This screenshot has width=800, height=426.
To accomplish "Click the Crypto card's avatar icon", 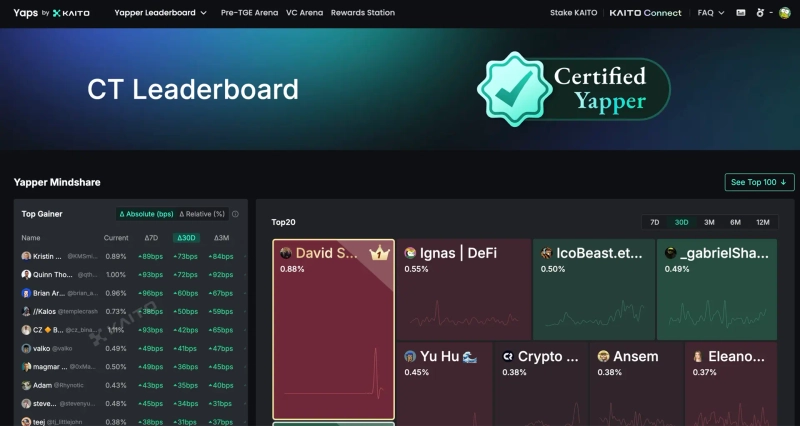I will point(508,357).
